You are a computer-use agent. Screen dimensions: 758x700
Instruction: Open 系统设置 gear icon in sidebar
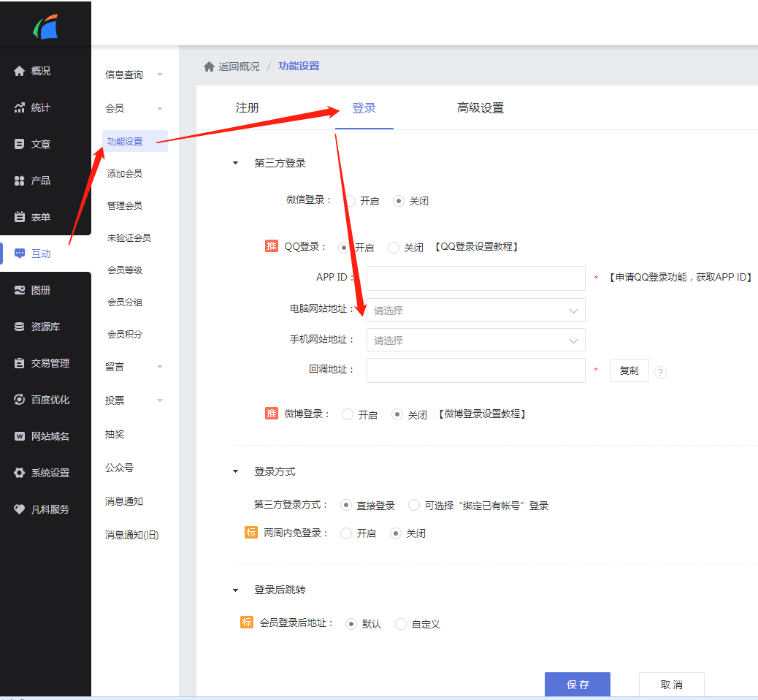click(x=19, y=473)
